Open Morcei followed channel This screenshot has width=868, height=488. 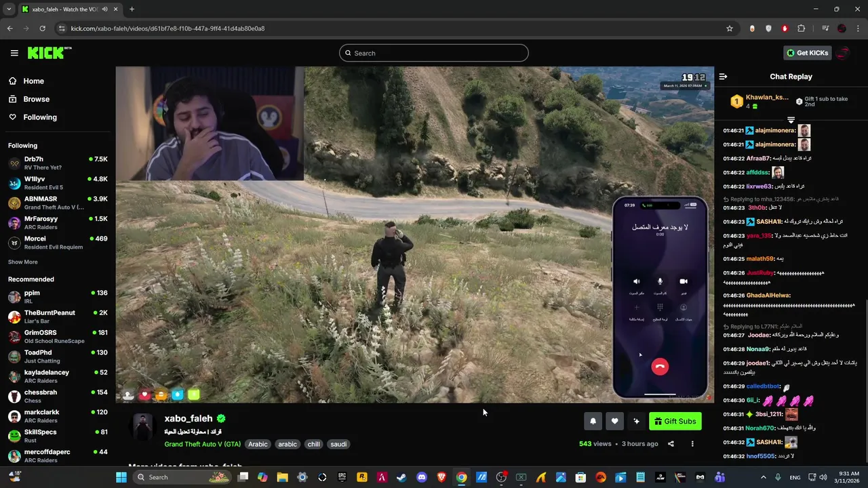(x=58, y=243)
